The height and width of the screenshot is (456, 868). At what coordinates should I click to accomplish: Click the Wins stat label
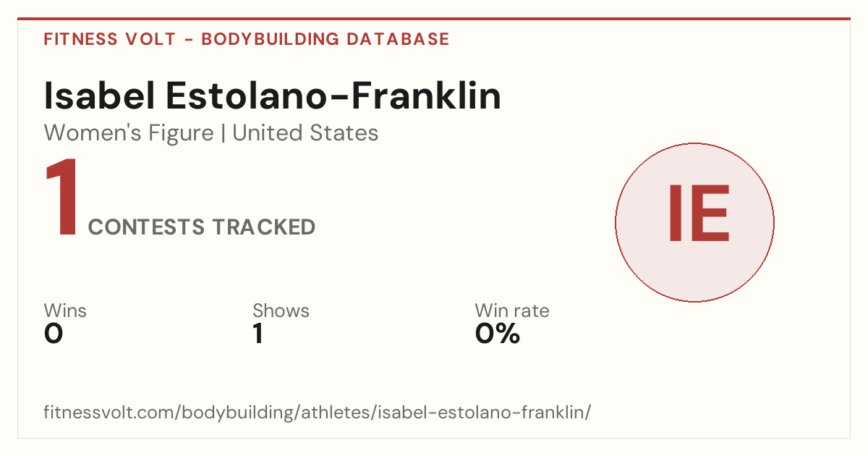(x=65, y=311)
